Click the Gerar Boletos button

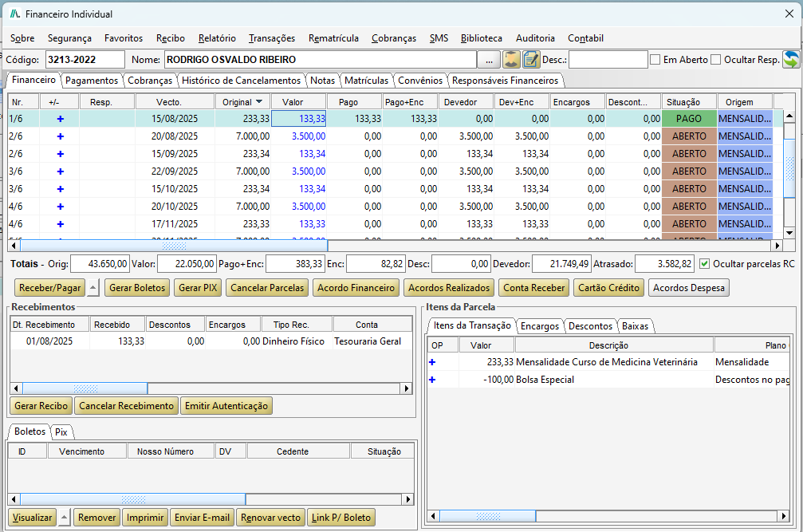(x=137, y=288)
